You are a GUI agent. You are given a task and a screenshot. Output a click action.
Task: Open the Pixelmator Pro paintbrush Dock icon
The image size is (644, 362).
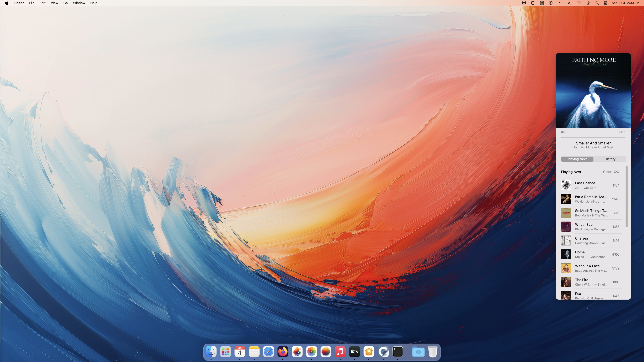pos(297,352)
